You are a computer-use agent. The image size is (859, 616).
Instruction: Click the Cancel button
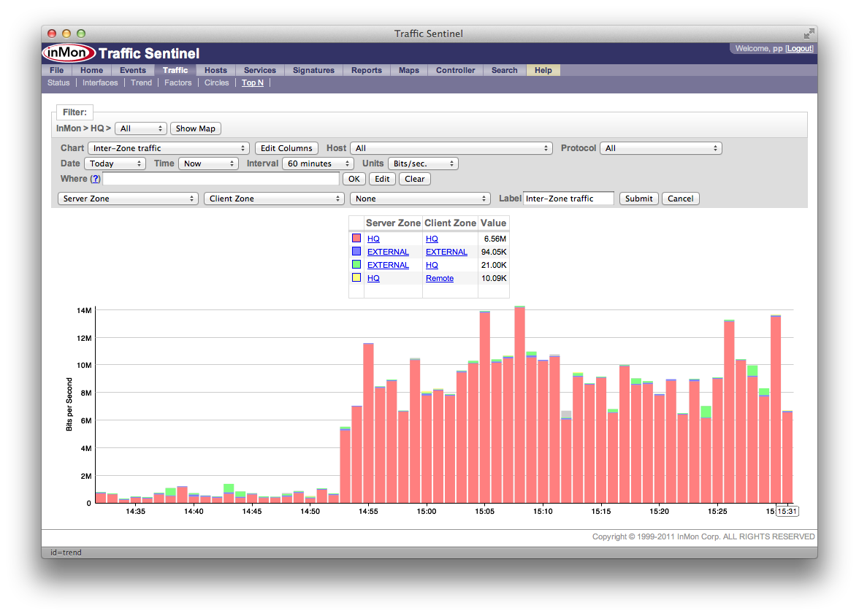click(681, 199)
